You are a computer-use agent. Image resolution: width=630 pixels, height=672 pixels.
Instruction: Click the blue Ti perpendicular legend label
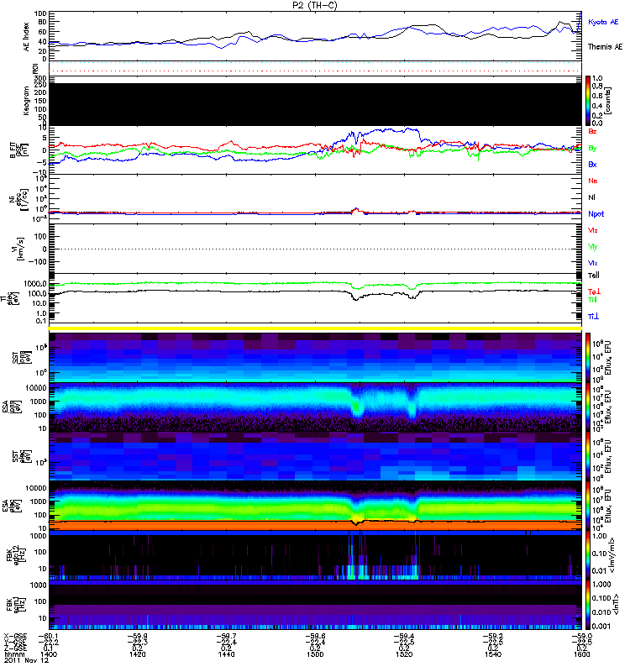(x=593, y=317)
